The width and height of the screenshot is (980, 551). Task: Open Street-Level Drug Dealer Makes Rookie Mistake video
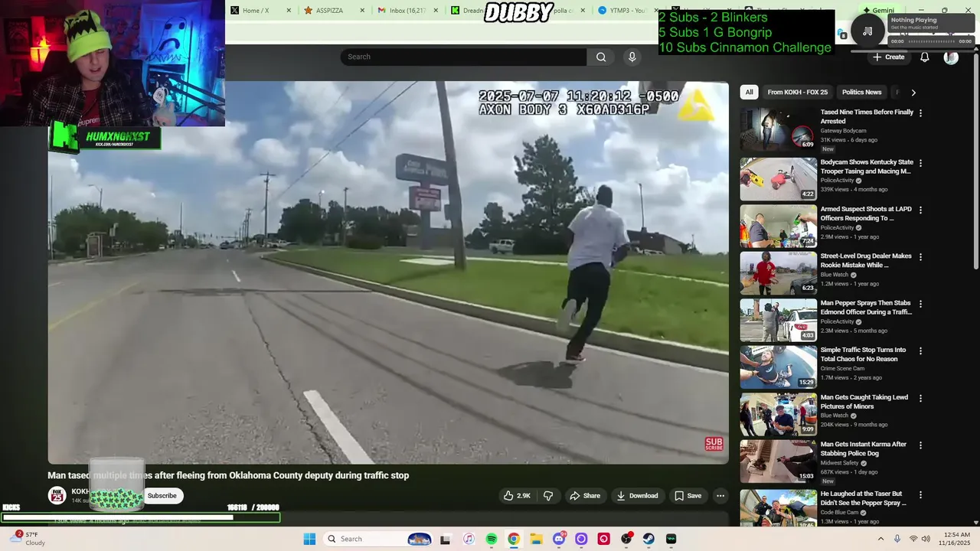[867, 261]
